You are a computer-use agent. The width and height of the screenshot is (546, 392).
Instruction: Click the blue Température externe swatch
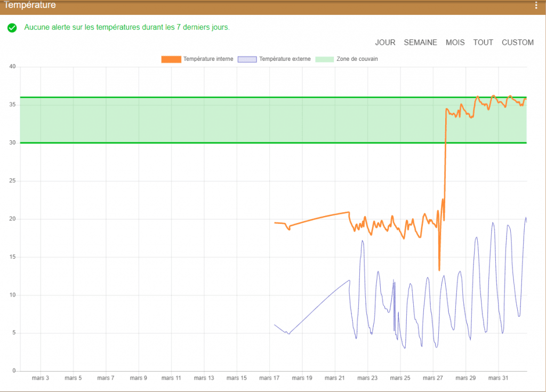(x=247, y=59)
